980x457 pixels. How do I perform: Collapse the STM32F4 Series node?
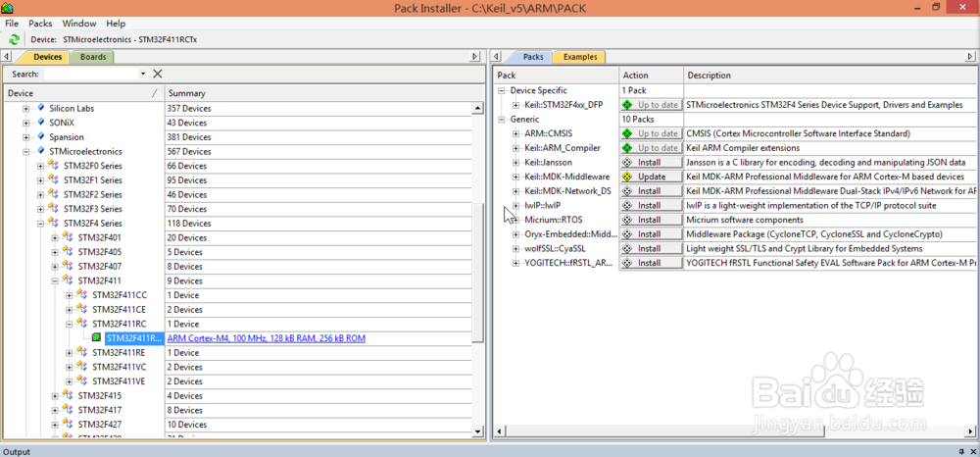click(x=40, y=224)
